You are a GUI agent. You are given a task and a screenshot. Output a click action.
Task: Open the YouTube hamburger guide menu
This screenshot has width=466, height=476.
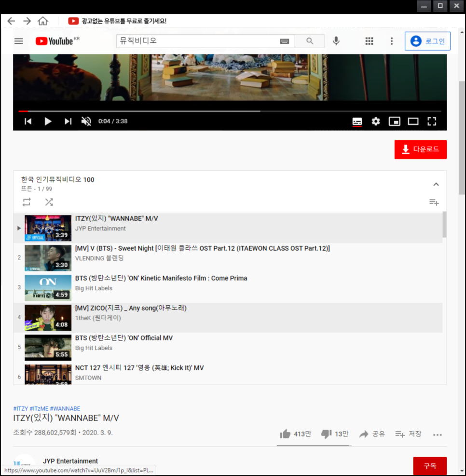pyautogui.click(x=18, y=41)
